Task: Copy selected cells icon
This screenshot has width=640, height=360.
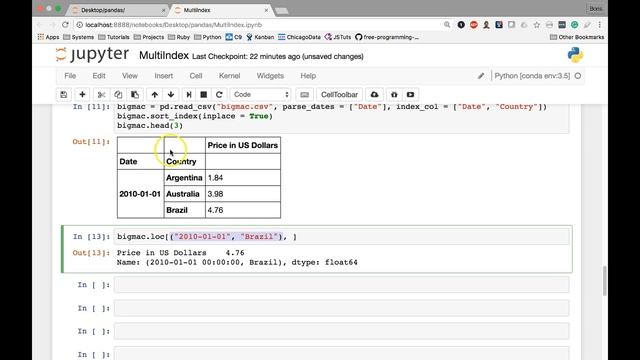Action: 118,95
